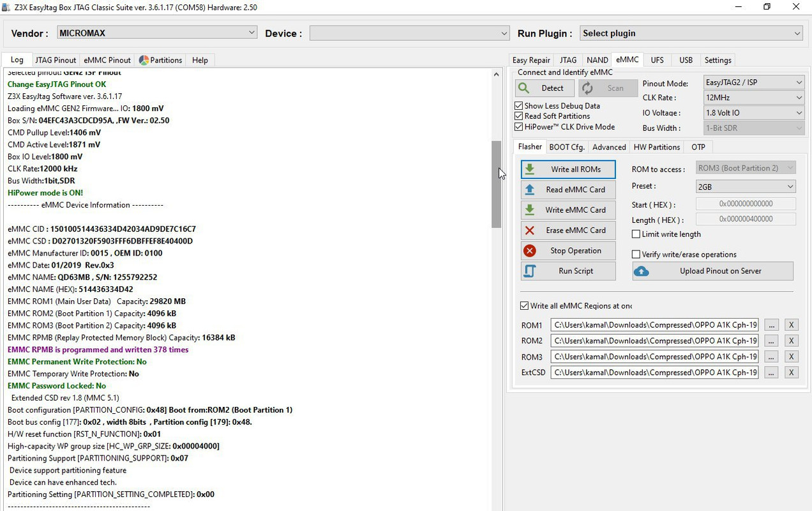This screenshot has height=511, width=812.
Task: Click the ROM1 file path field
Action: (x=655, y=325)
